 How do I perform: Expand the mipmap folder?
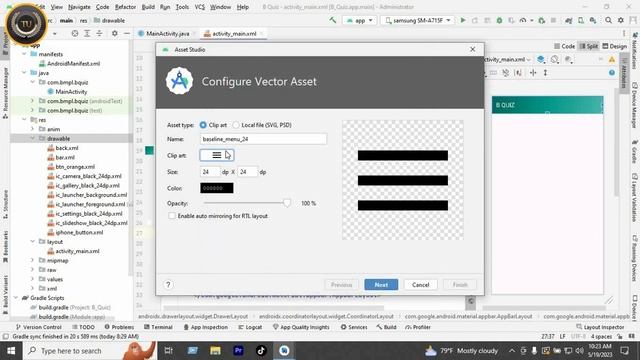(x=33, y=260)
